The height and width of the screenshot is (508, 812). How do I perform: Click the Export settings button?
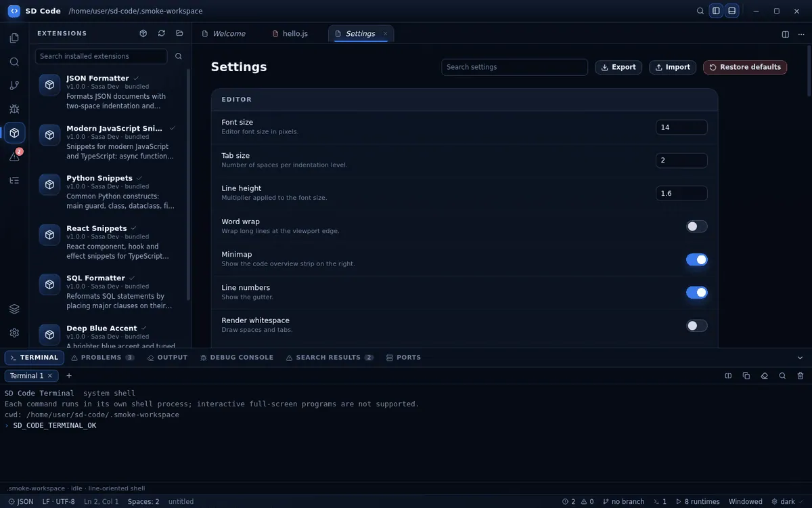tap(618, 67)
